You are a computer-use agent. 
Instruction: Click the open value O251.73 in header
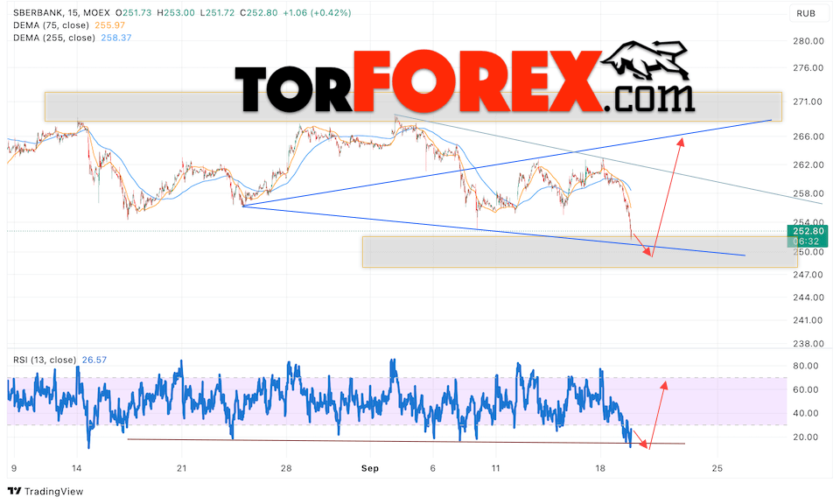click(x=133, y=12)
